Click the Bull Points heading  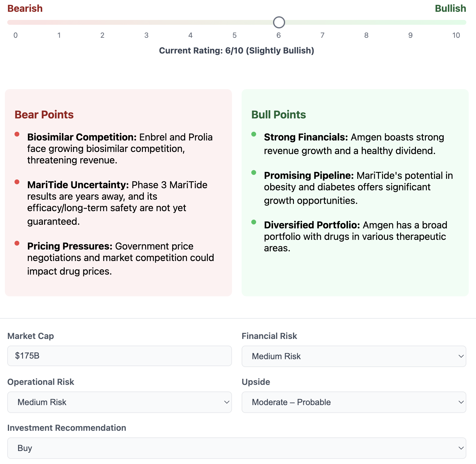coord(278,115)
